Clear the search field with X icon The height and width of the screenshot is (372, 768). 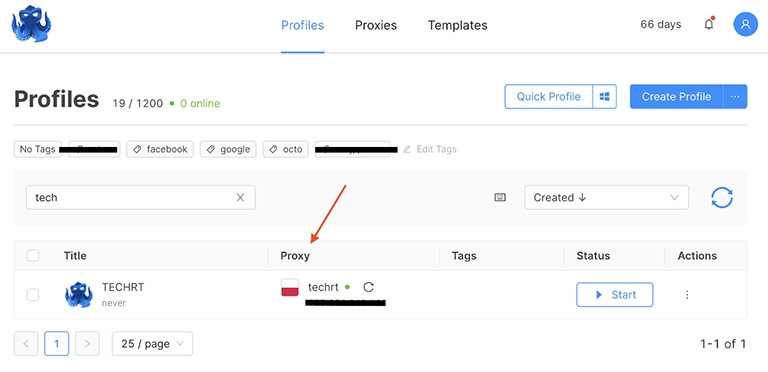[x=240, y=197]
